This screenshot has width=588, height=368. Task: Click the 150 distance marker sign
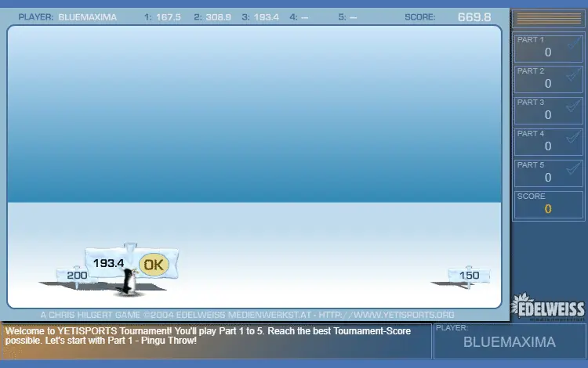[x=469, y=276]
